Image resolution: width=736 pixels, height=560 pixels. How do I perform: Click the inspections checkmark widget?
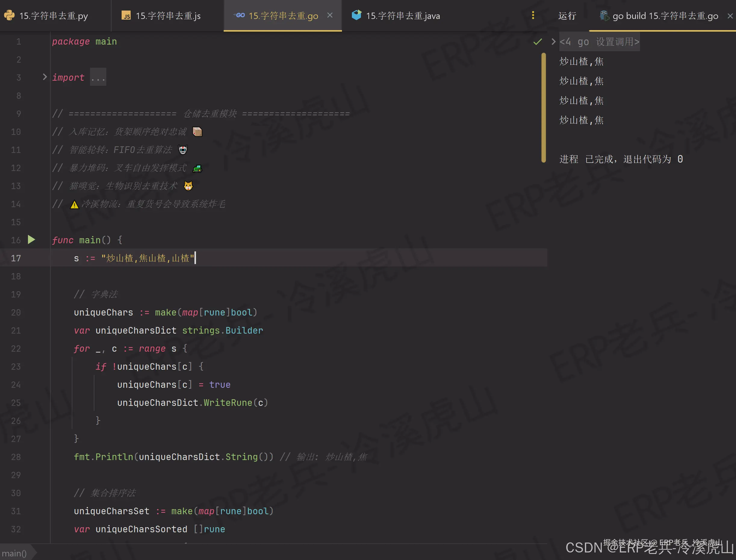(537, 42)
